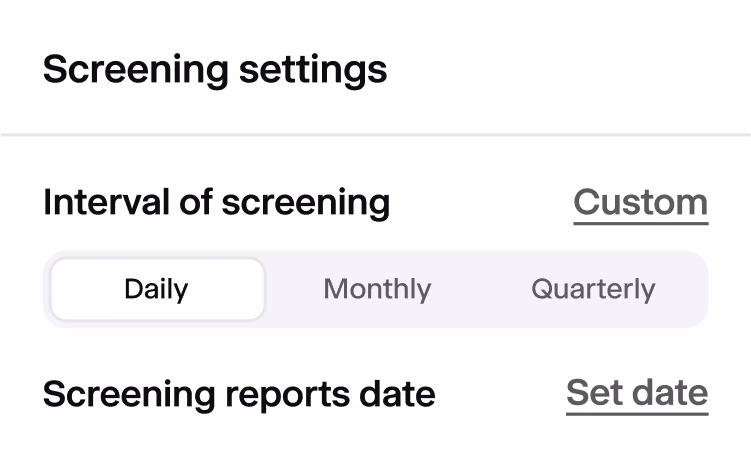Toggle screening frequency to Monthly
Viewport: 751px width, 475px height.
(377, 289)
